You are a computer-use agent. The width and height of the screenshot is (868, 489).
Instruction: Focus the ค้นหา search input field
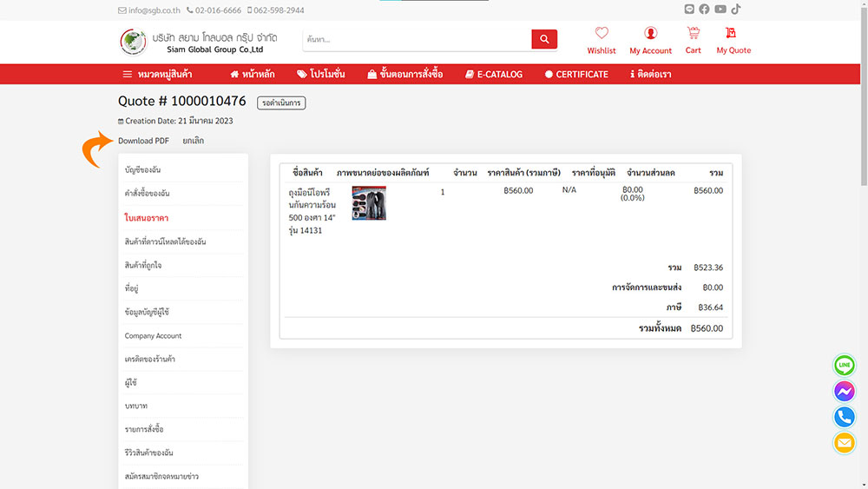417,39
